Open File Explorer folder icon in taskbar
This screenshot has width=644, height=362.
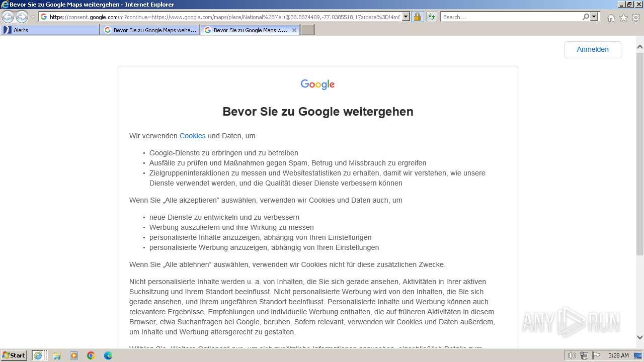[57, 355]
